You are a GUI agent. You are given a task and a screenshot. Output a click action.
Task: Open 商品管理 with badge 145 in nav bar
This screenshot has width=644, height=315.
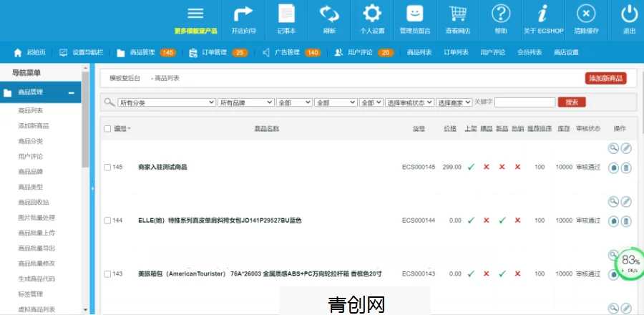point(146,52)
